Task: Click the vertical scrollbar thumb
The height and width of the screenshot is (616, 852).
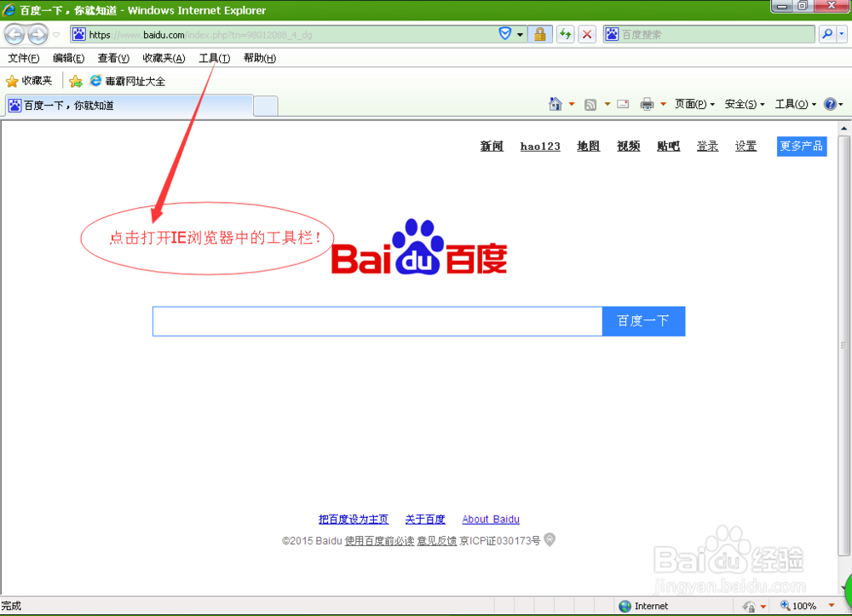Action: [x=843, y=345]
